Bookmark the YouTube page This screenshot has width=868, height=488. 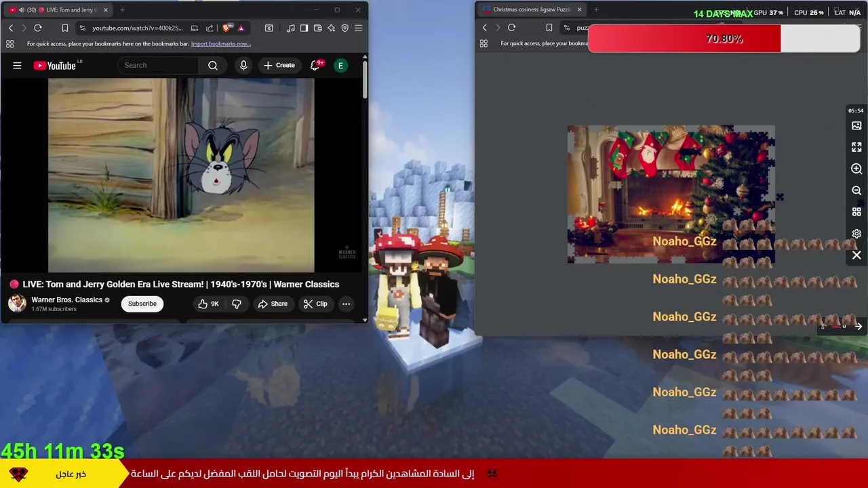coord(64,28)
